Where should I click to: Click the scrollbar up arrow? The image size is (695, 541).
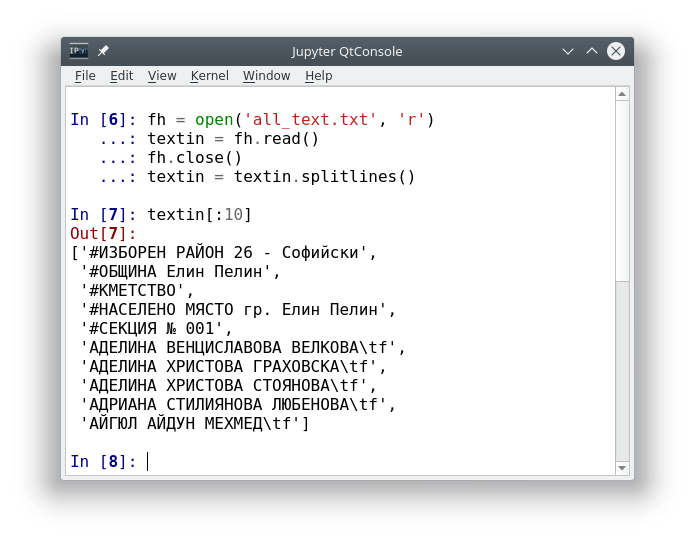[x=622, y=94]
